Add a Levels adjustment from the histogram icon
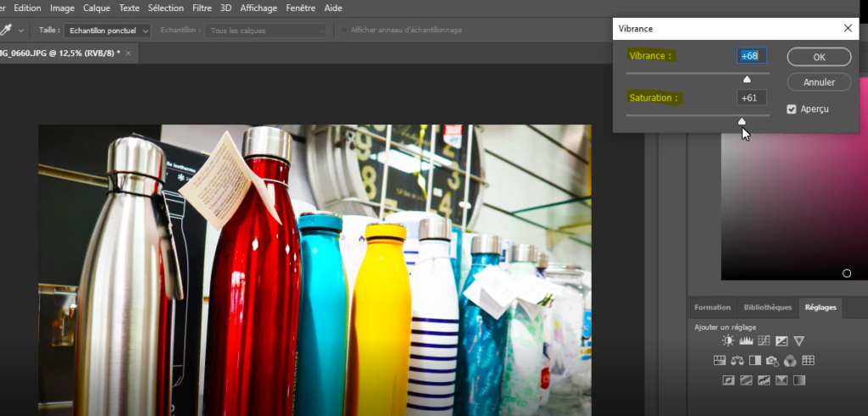This screenshot has width=868, height=416. (x=746, y=341)
